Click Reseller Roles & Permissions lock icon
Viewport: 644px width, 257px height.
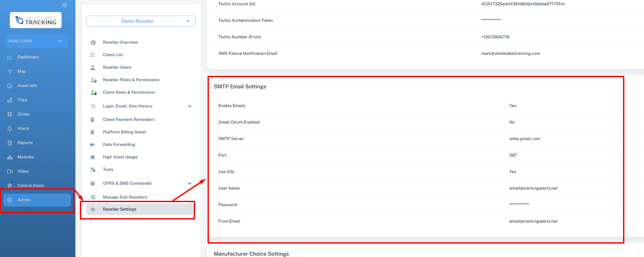[93, 80]
